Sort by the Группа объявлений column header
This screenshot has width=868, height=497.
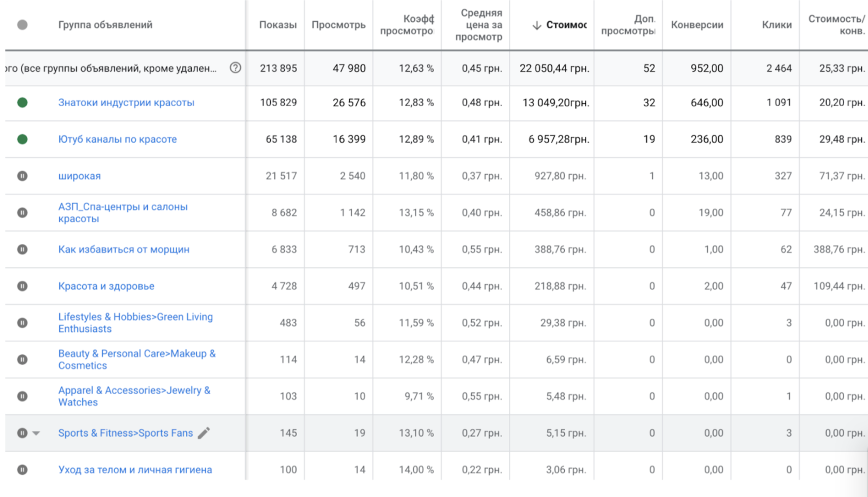[x=105, y=25]
